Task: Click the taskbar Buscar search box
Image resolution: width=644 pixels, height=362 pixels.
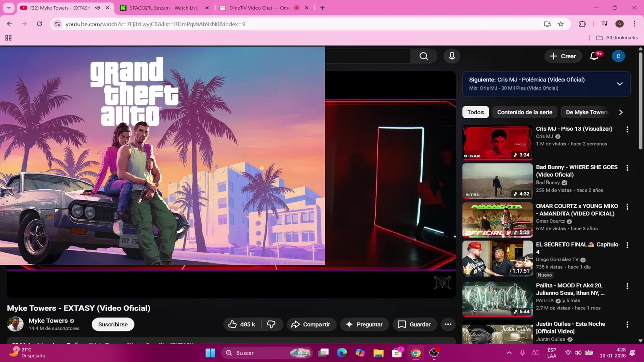Action: 268,353
